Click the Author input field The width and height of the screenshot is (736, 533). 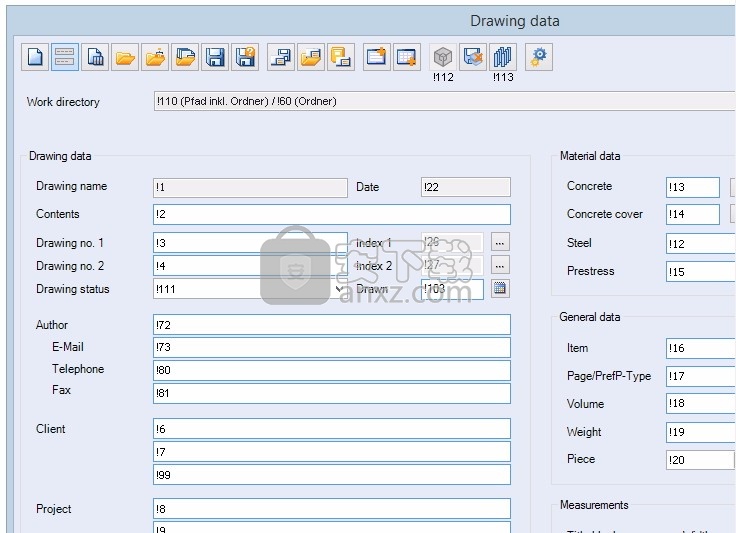point(332,325)
